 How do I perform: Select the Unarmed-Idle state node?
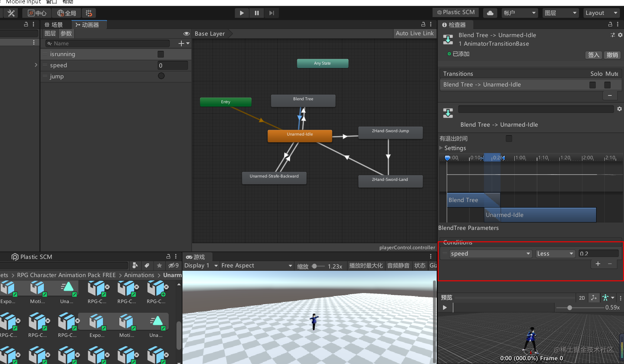pos(300,136)
